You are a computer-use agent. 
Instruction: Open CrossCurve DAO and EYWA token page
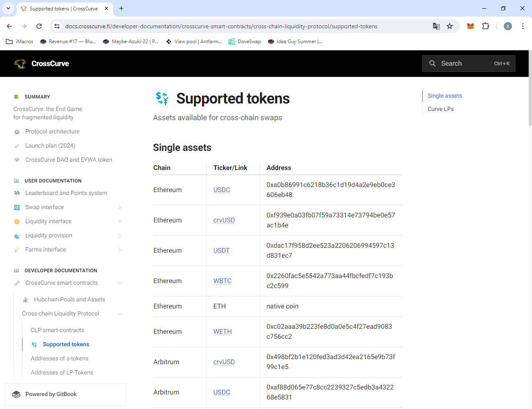tap(69, 160)
